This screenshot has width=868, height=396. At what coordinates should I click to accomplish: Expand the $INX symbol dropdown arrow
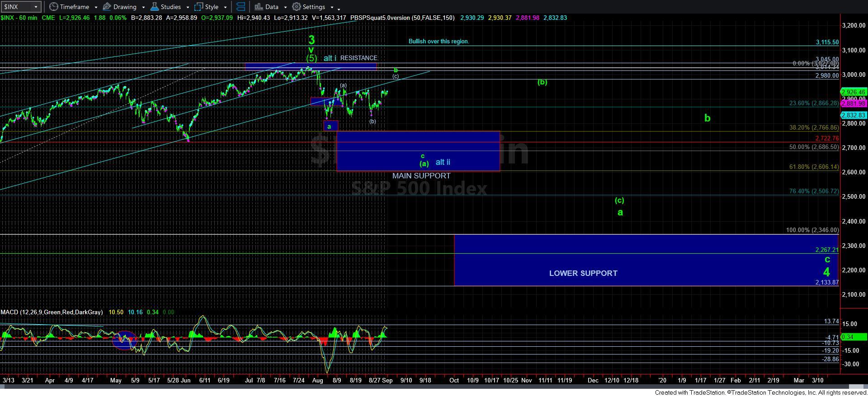(36, 7)
